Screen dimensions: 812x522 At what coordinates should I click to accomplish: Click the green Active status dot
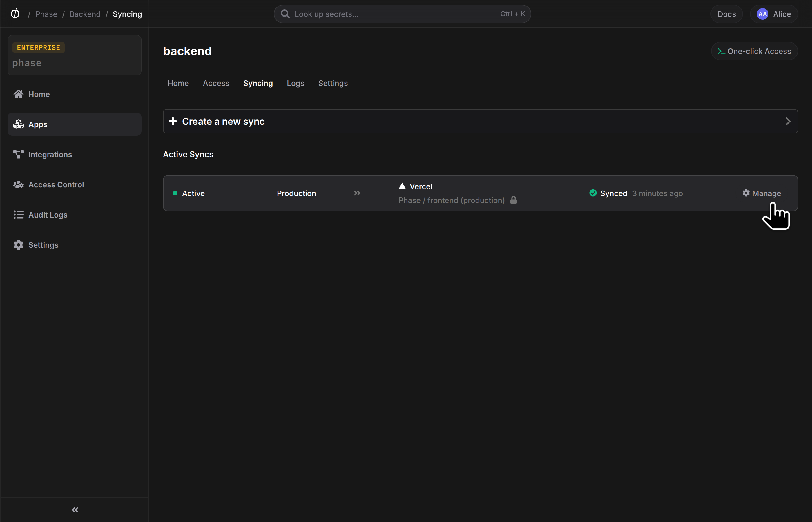[175, 193]
